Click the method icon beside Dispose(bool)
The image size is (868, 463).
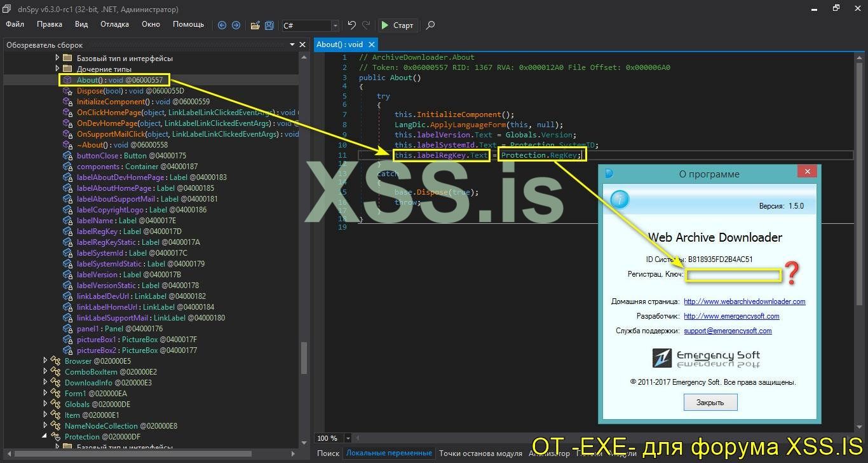67,91
